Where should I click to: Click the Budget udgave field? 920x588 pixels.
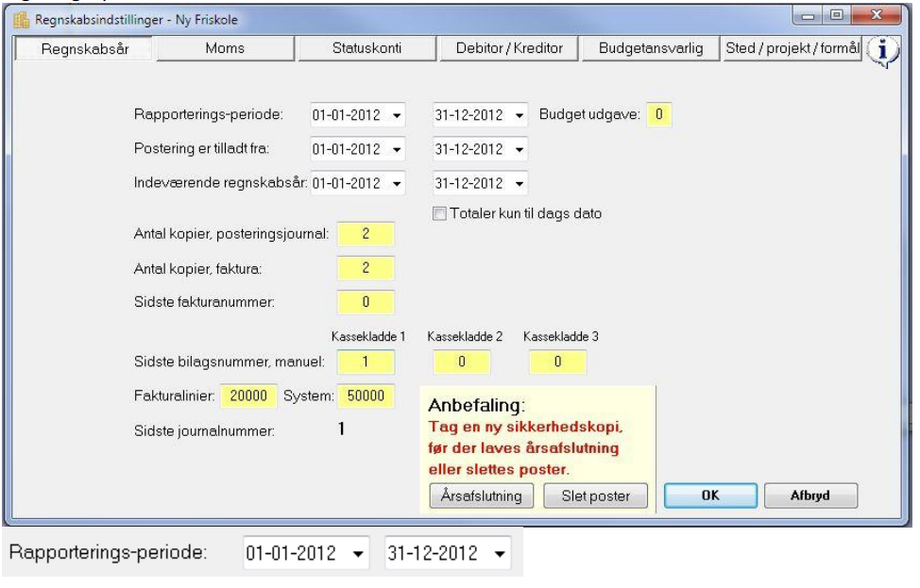click(659, 114)
